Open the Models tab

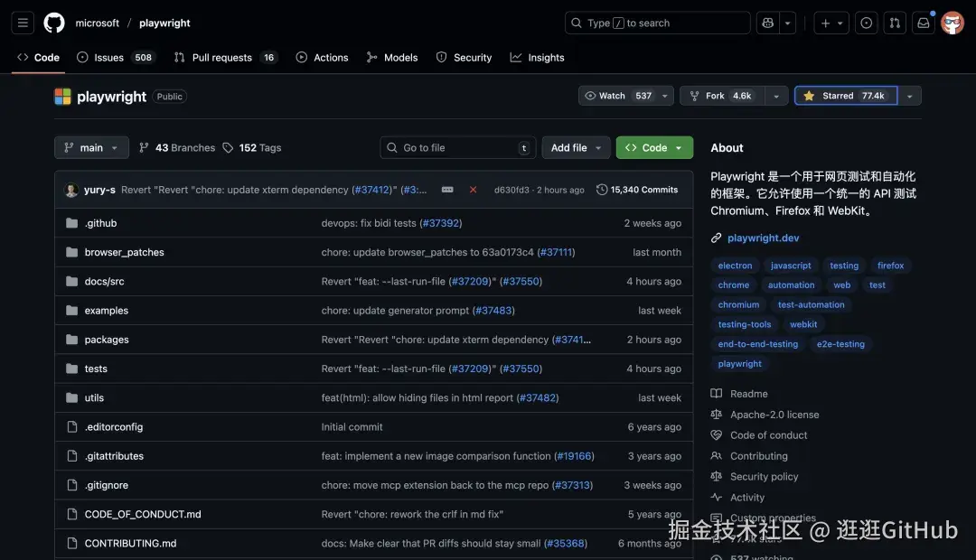pyautogui.click(x=392, y=57)
